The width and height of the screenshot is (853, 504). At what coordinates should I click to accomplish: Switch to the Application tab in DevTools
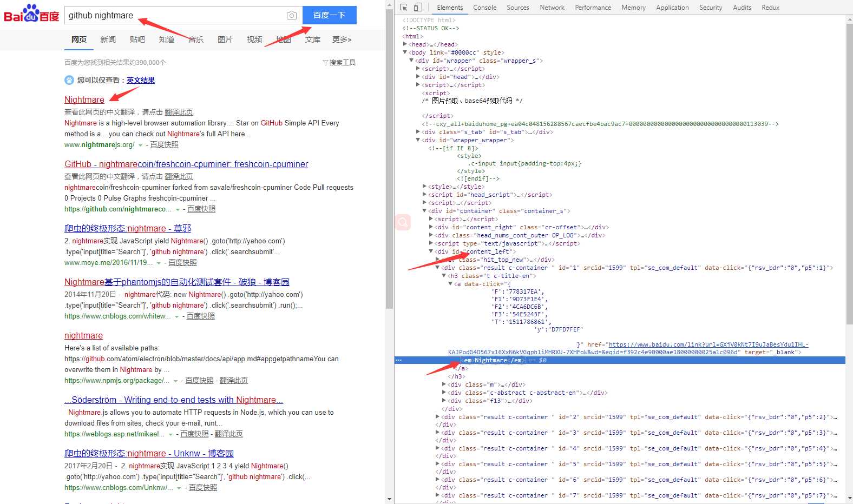pos(673,8)
